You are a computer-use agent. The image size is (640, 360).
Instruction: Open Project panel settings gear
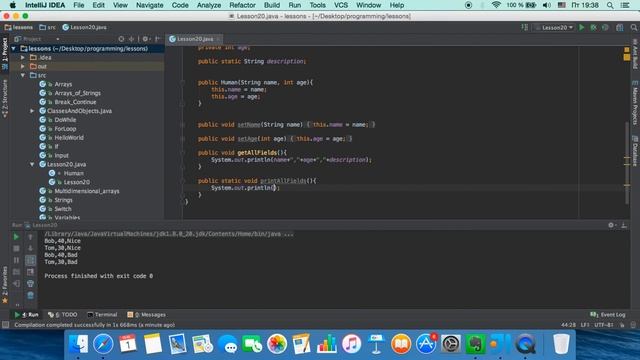pyautogui.click(x=146, y=39)
